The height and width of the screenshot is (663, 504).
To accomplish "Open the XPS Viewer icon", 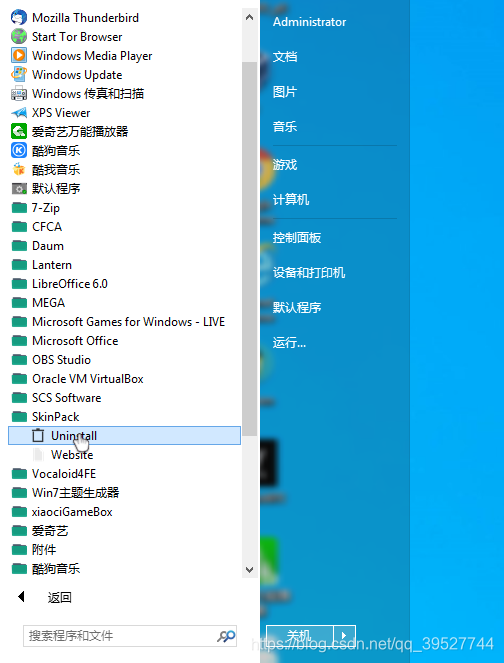I will point(19,113).
